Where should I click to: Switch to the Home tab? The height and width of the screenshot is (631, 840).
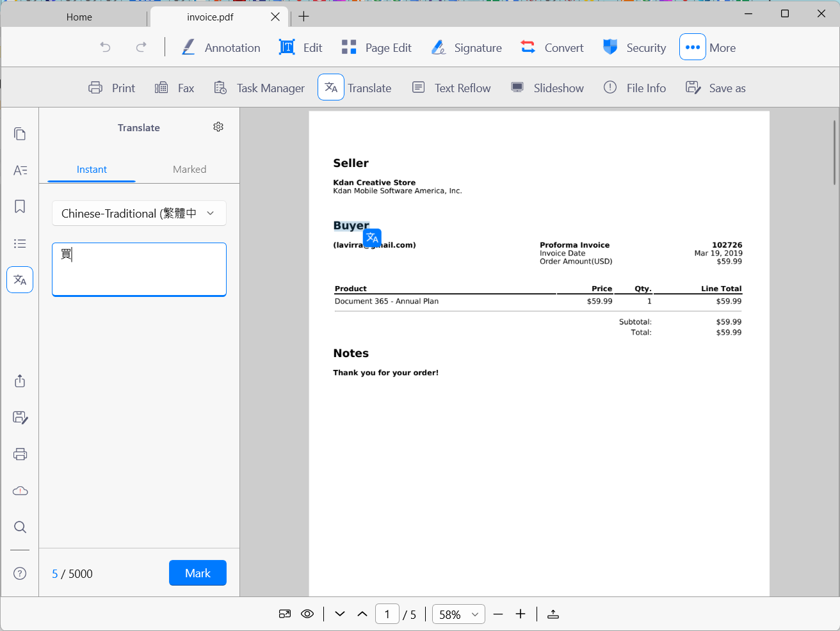coord(79,17)
